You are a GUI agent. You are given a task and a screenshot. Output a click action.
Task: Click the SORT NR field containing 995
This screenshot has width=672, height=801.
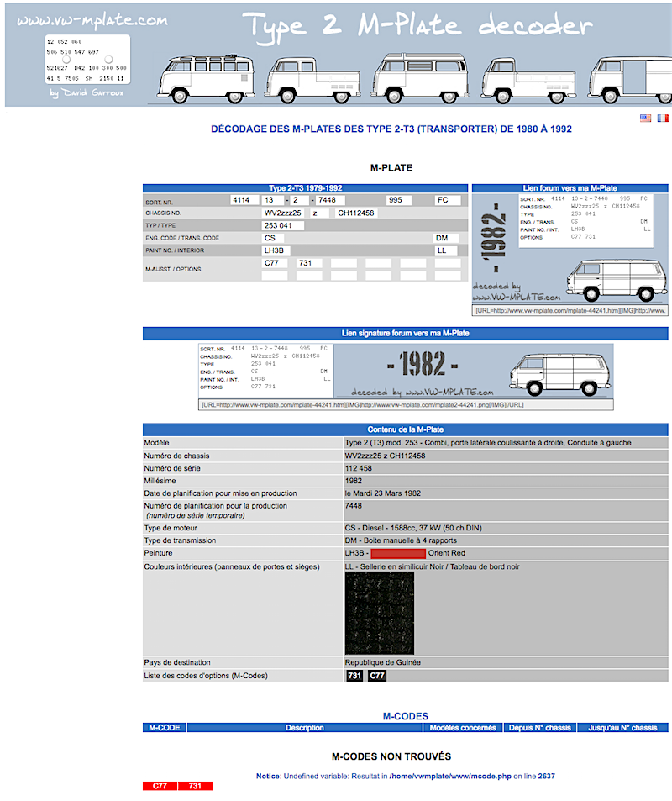tap(399, 200)
